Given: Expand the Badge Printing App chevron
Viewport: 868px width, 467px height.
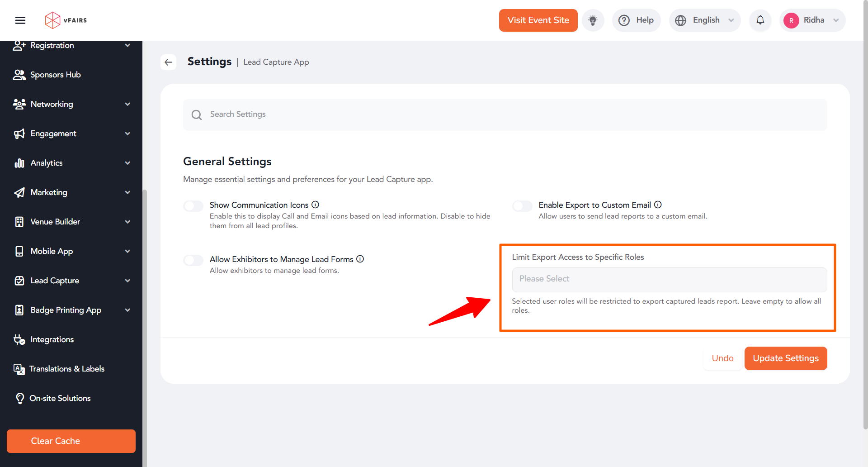Looking at the screenshot, I should (127, 310).
